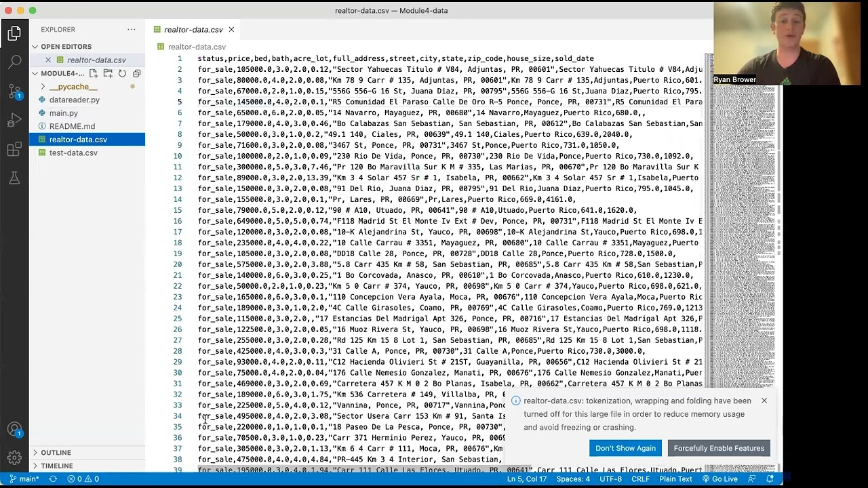
Task: Dismiss the large file notification
Action: (764, 401)
